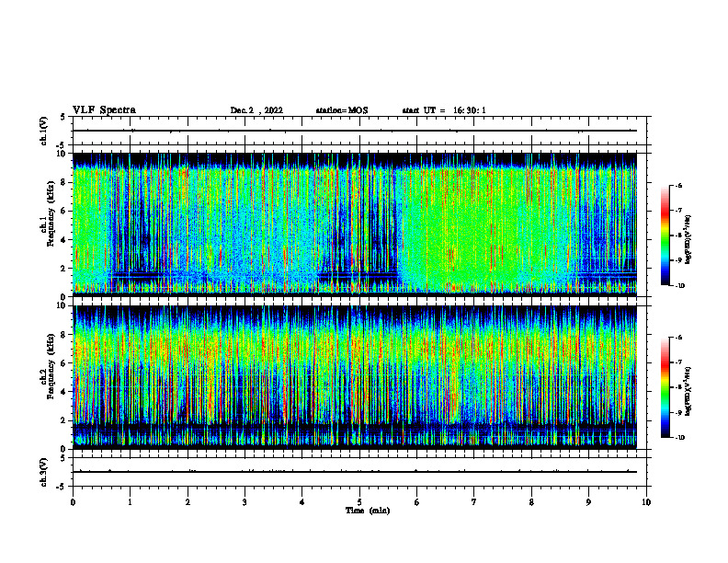Viewport: 728px width, 563px height.
Task: Click time axis tick label '3'
Action: (x=245, y=502)
